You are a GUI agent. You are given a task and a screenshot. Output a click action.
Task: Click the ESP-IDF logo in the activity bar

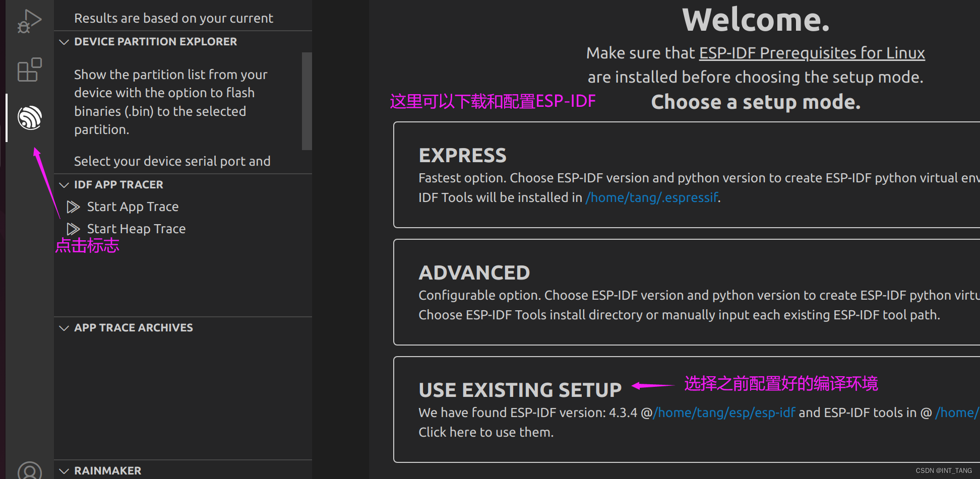(29, 117)
